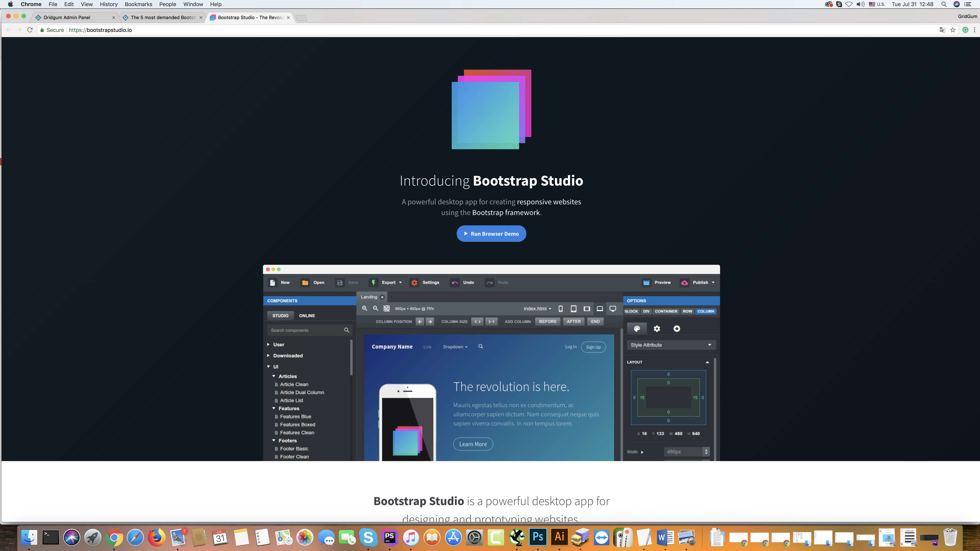Adjust the Width slider in Layout panel
The width and height of the screenshot is (980, 551).
pos(643,452)
